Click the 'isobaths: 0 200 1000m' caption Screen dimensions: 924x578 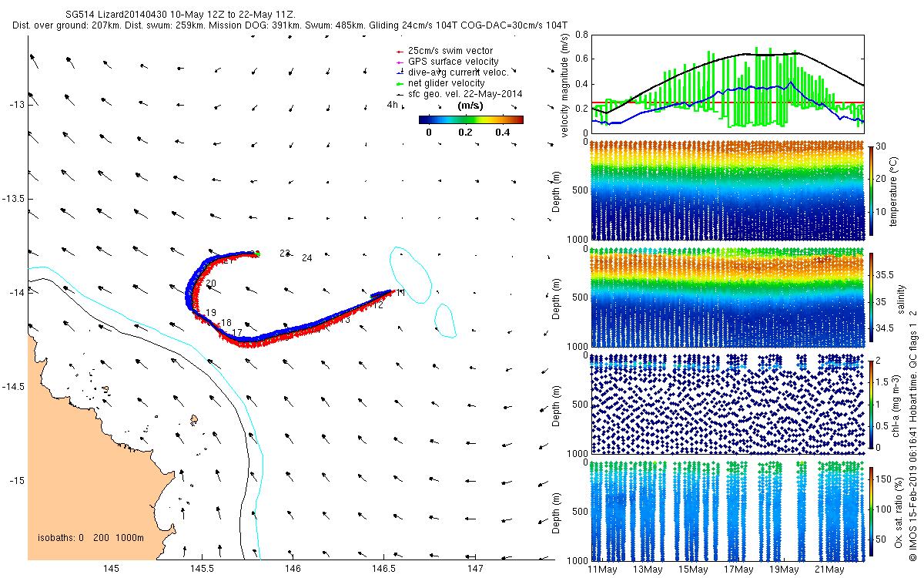[91, 538]
